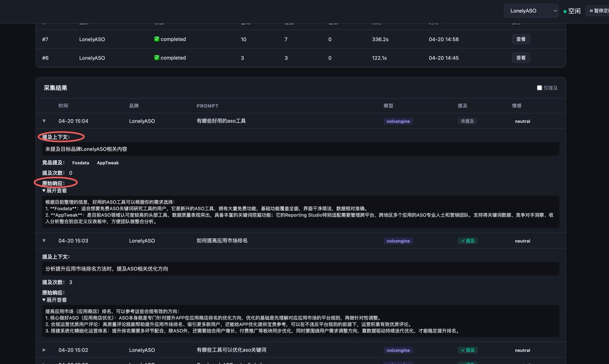This screenshot has height=364, width=609.
Task: Click the 04-20 15:03 timestamp
Action: click(73, 241)
